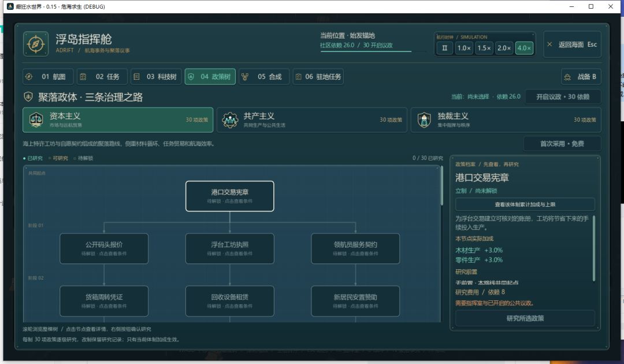Click 立制 / 尚未解锁 status text
Viewport: 624px width, 364px height.
[x=476, y=191]
